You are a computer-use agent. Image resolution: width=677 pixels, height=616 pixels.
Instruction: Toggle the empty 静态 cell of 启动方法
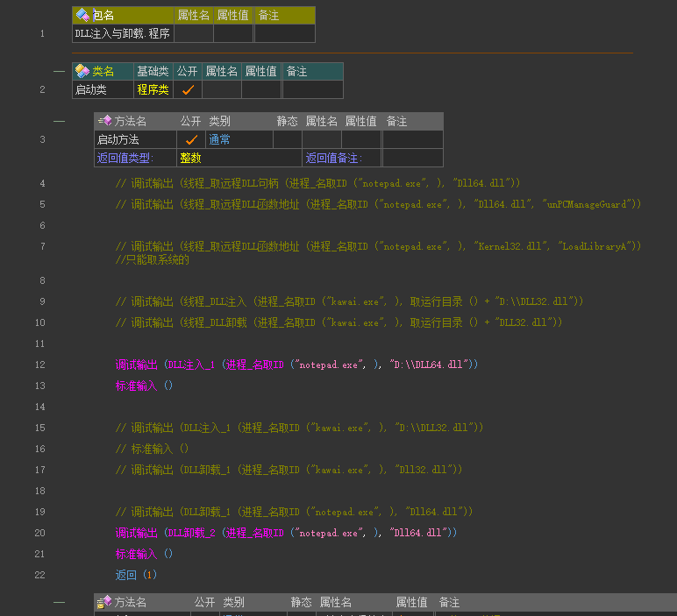288,140
